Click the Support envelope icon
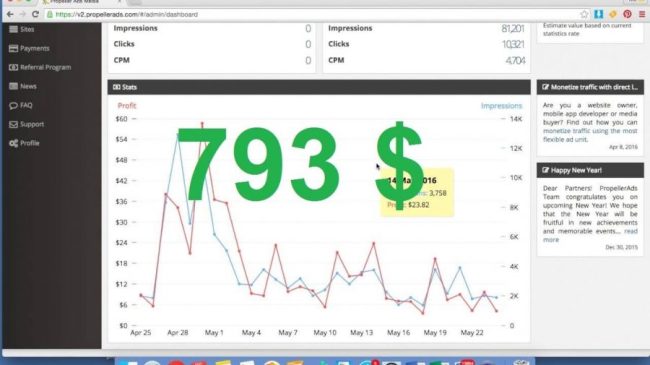Viewport: 650px width, 365px height. [13, 124]
